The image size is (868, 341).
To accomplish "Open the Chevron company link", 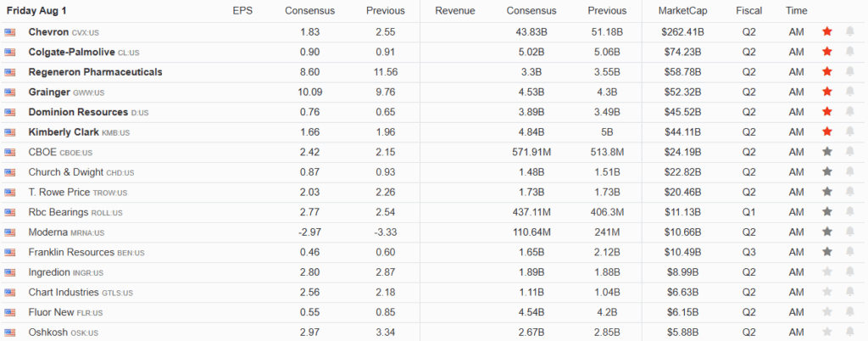I will 49,32.
